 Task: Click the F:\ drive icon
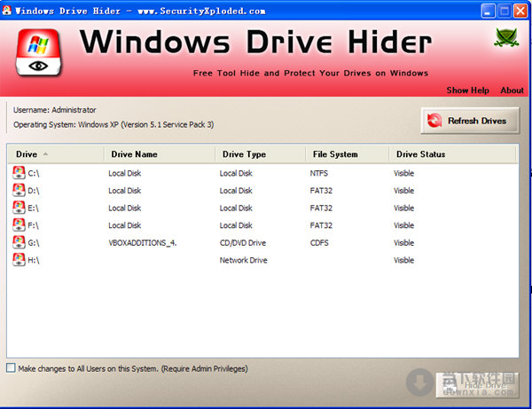[19, 224]
